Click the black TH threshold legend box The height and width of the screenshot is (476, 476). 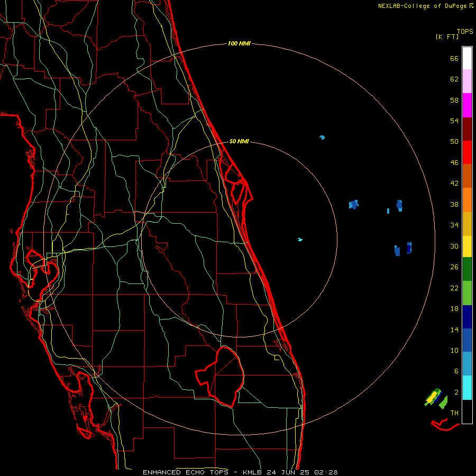click(467, 411)
